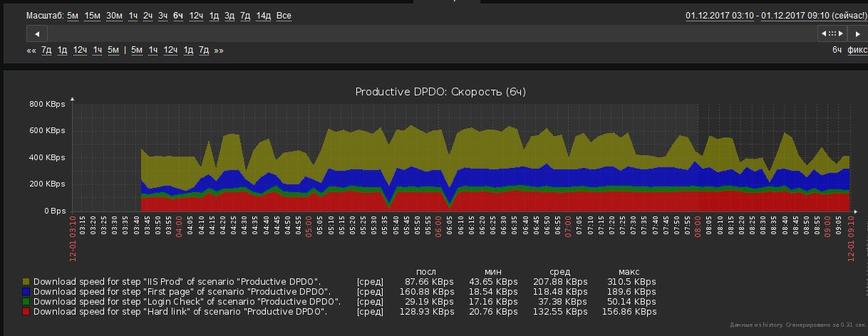
Task: Shift back 1д using link before the | separator
Action: click(x=62, y=50)
